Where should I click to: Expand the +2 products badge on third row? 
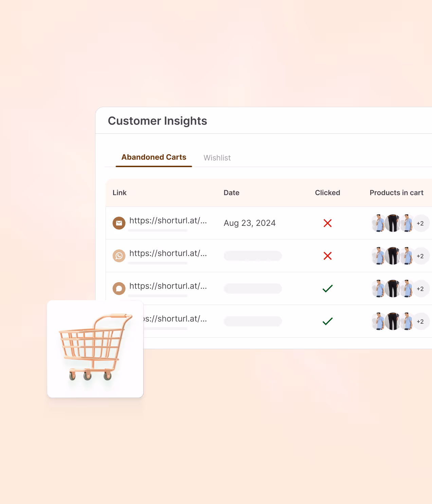pyautogui.click(x=420, y=288)
